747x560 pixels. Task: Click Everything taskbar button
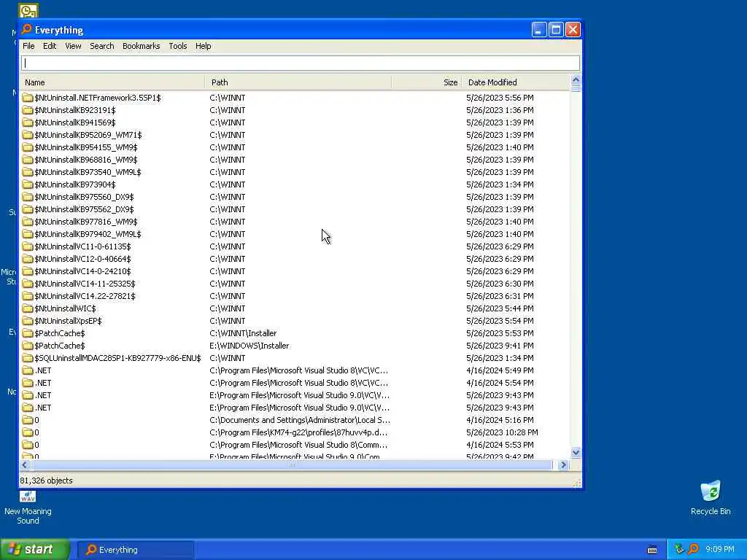point(136,550)
